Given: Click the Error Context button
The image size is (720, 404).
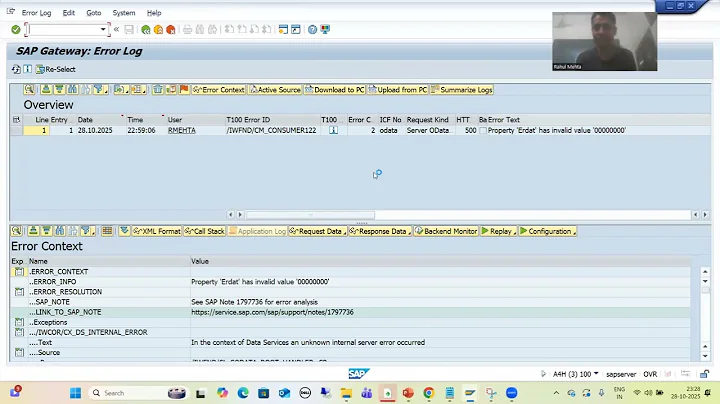Looking at the screenshot, I should tap(219, 90).
